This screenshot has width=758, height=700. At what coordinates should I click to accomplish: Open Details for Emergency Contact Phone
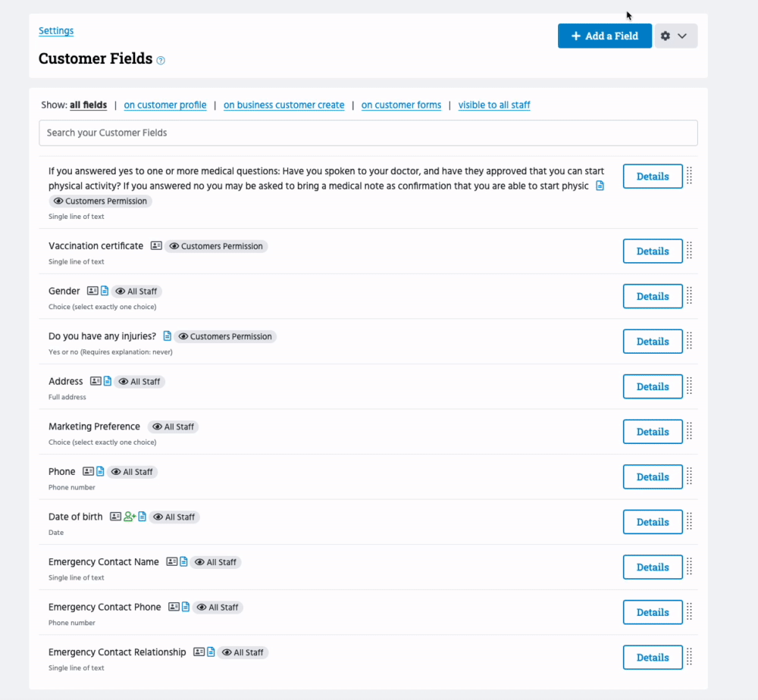coord(652,612)
